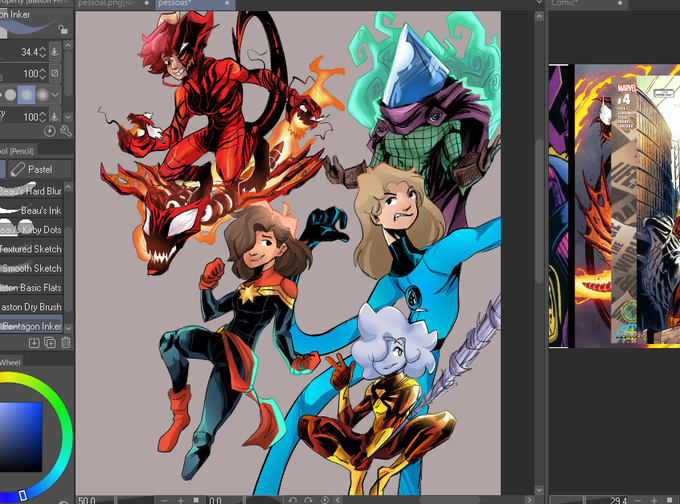The width and height of the screenshot is (680, 504).
Task: Reset tool property to initial settings
Action: point(49,131)
